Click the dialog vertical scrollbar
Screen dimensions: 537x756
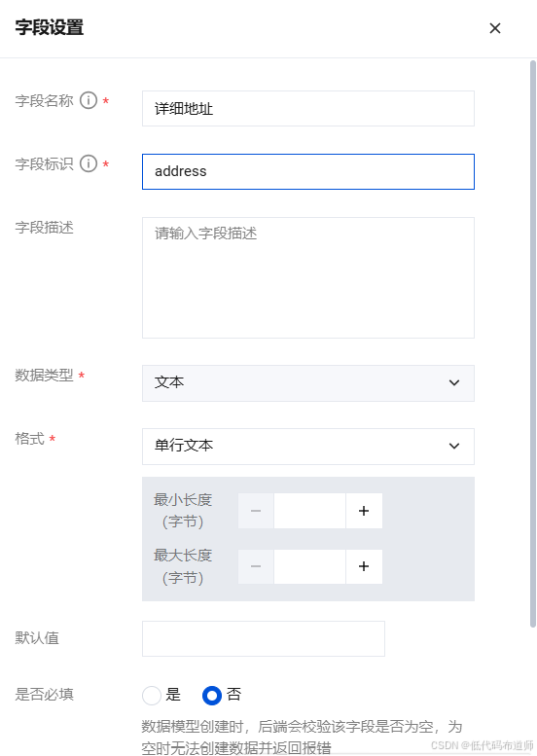(533, 343)
